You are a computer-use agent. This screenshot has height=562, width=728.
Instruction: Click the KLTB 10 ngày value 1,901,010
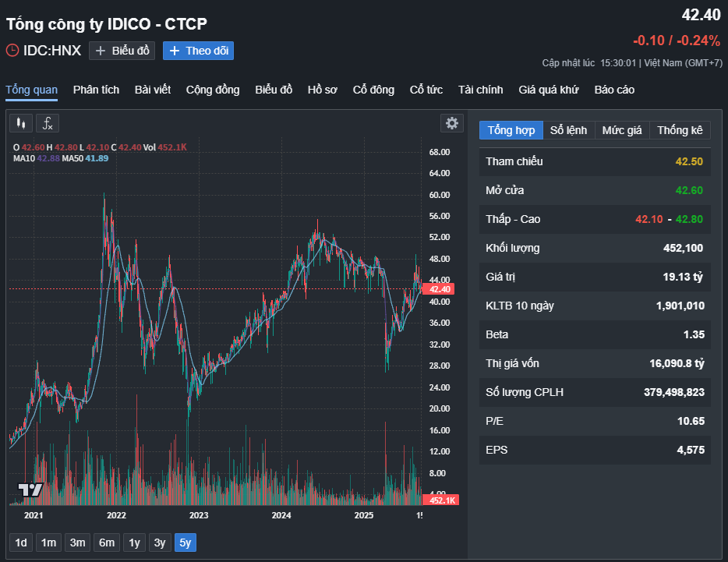[680, 306]
